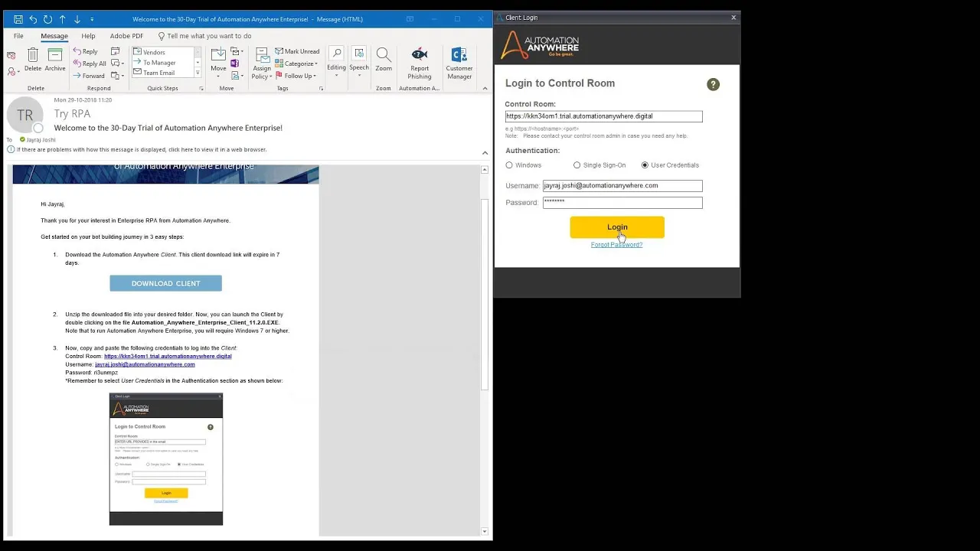980x551 pixels.
Task: Archive the current message
Action: pos(55,60)
